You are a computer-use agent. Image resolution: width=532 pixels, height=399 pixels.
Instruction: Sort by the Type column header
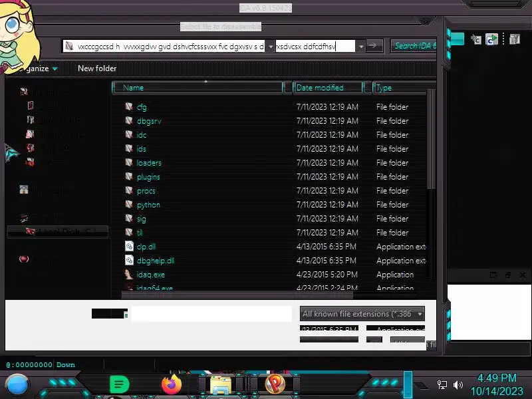(404, 88)
